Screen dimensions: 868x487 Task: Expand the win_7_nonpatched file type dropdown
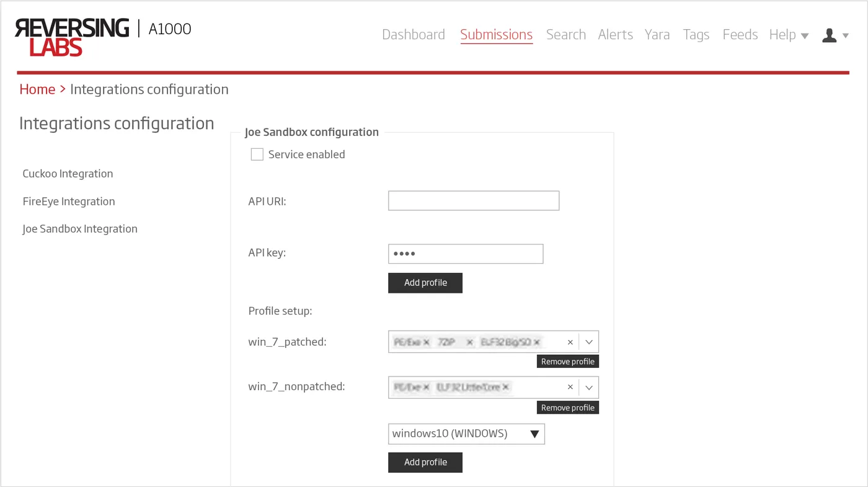click(x=589, y=388)
